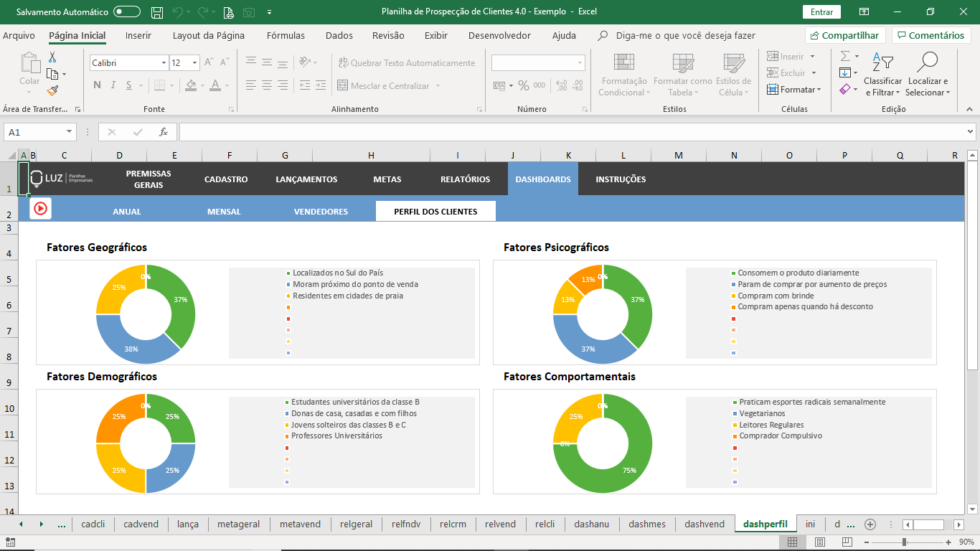The width and height of the screenshot is (980, 551).
Task: Click the VENDEDORES dashboard link
Action: pyautogui.click(x=321, y=212)
